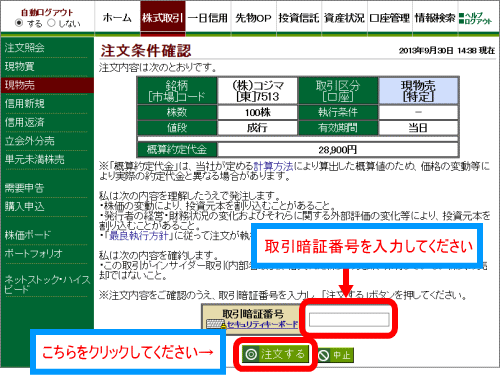Image resolution: width=500 pixels, height=375 pixels.
Task: Click the 有効期間 header cell
Action: pos(338,128)
